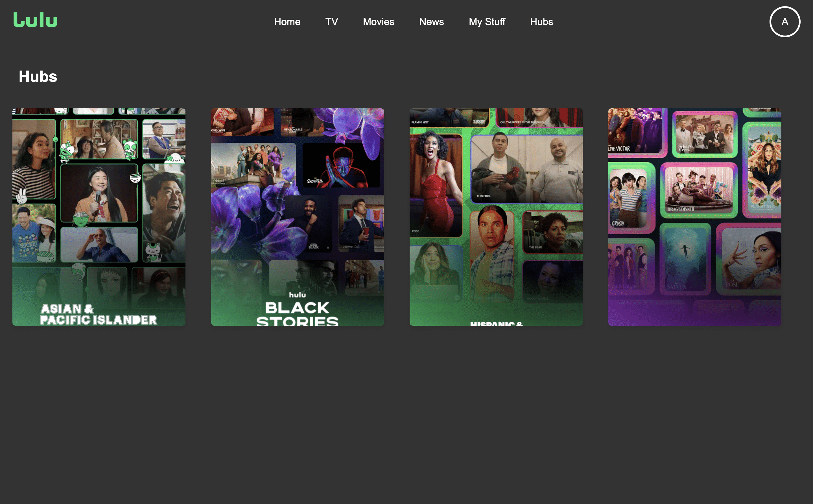Viewport: 813px width, 504px height.
Task: Open the Asian & Pacific Islander hub title
Action: (98, 314)
